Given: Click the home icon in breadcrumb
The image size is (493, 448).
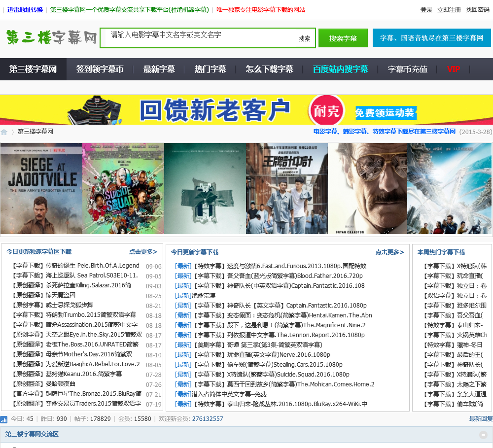Looking at the screenshot, I should pos(4,132).
